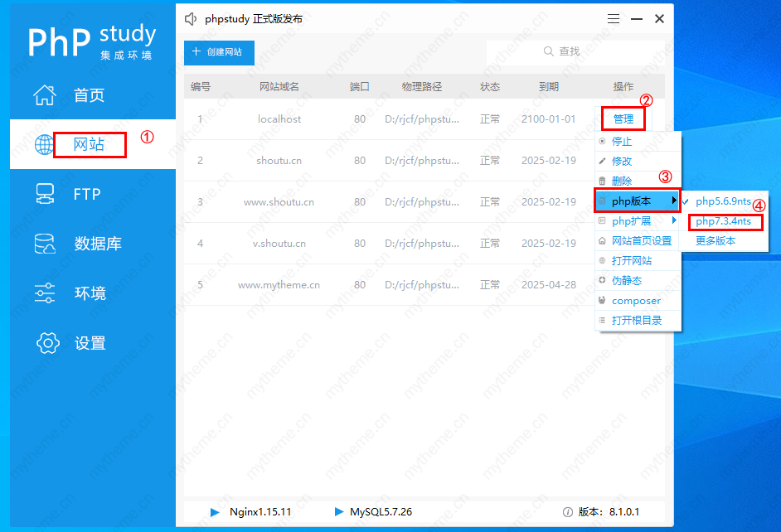
Task: Click 更多版本 for more PHP versions
Action: 716,241
